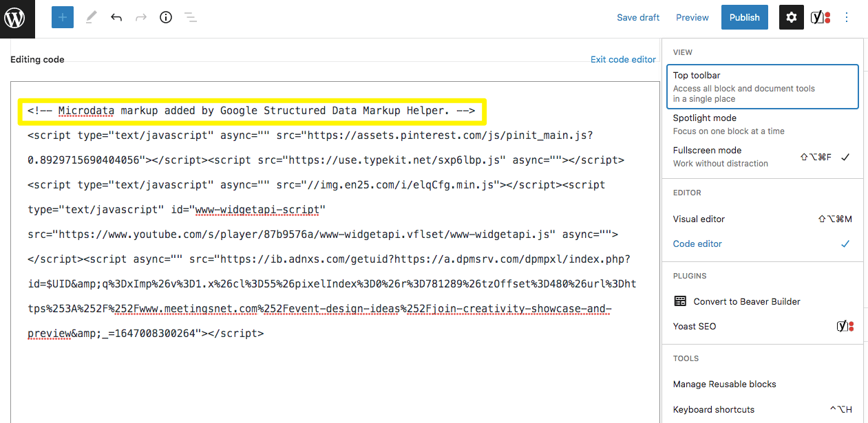Click the redo arrow icon
Viewport: 868px width, 423px height.
(x=141, y=18)
